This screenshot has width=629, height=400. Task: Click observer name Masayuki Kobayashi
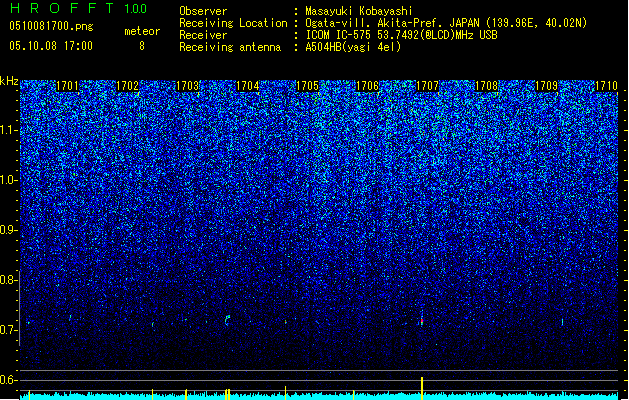pyautogui.click(x=359, y=11)
